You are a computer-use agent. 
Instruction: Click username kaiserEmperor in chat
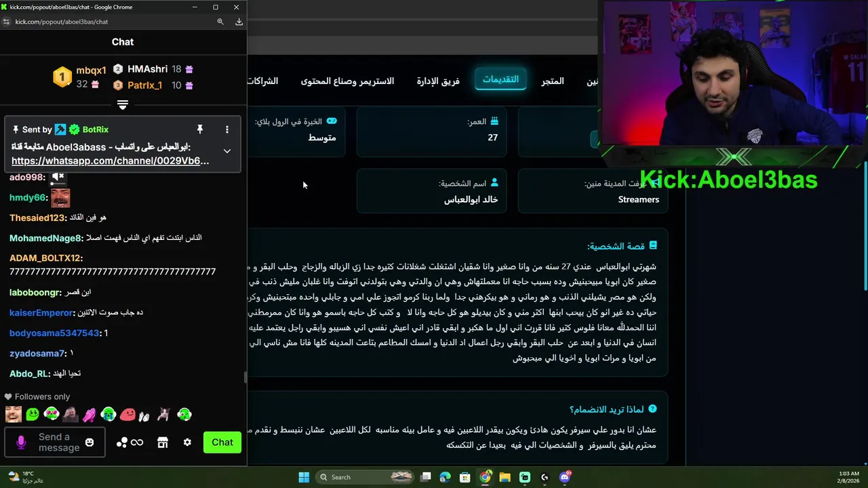coord(41,312)
